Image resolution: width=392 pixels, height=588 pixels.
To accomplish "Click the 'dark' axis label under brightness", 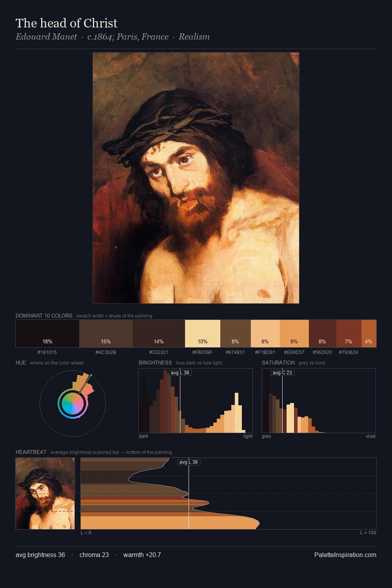I will coord(143,436).
